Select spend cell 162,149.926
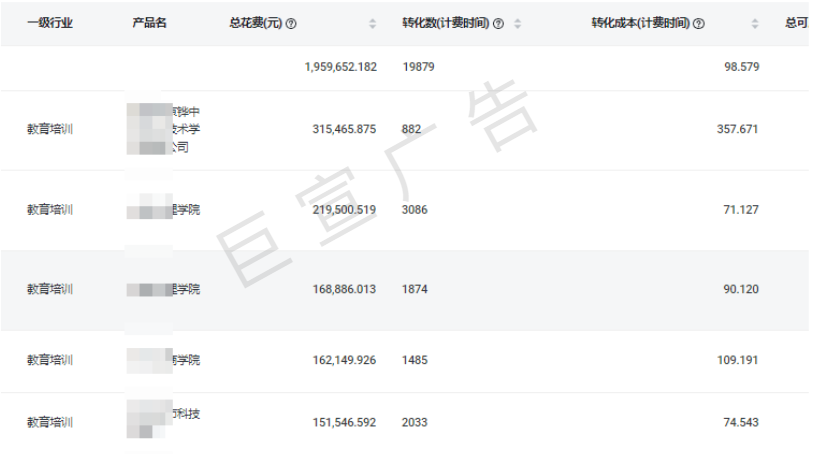 pyautogui.click(x=344, y=360)
